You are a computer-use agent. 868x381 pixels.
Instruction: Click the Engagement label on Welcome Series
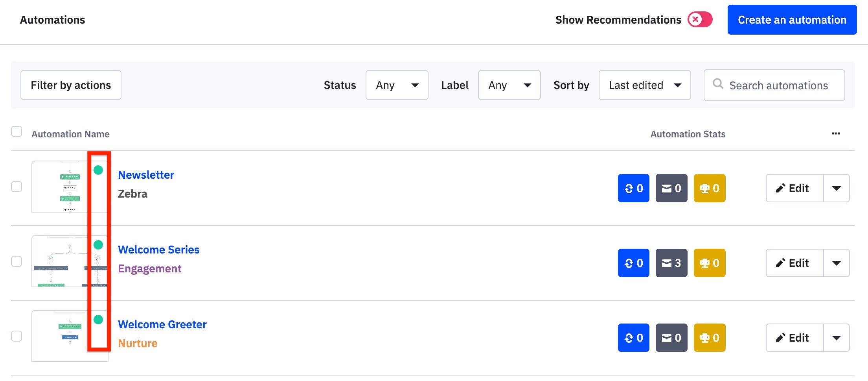pyautogui.click(x=150, y=268)
